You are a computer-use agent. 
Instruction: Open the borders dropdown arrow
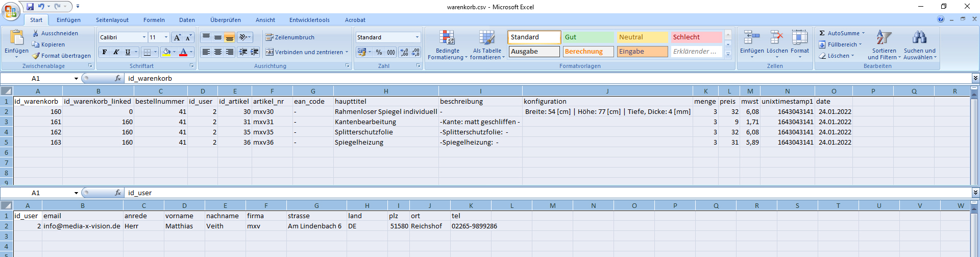(155, 52)
